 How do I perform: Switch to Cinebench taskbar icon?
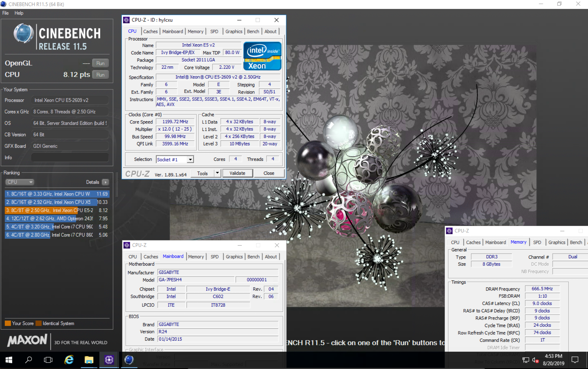pyautogui.click(x=129, y=360)
